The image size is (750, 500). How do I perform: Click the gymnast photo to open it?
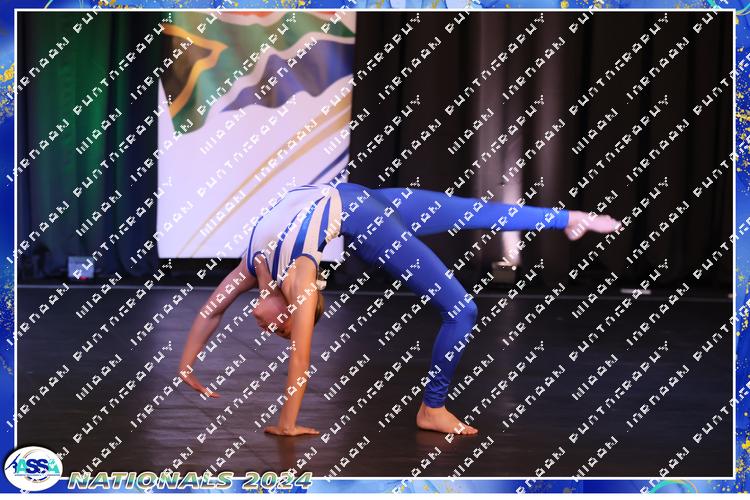(x=375, y=244)
